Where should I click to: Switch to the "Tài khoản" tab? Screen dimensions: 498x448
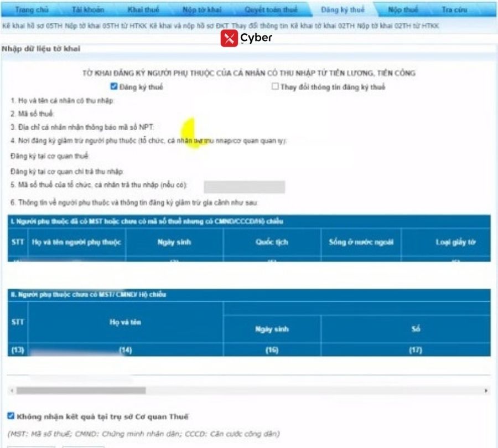click(87, 10)
